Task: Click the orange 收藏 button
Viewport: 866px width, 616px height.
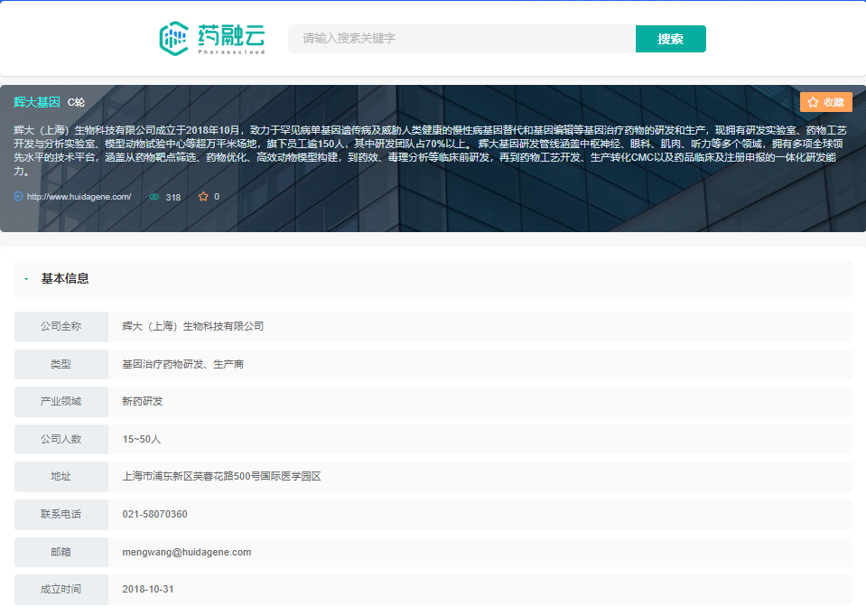Action: coord(825,102)
